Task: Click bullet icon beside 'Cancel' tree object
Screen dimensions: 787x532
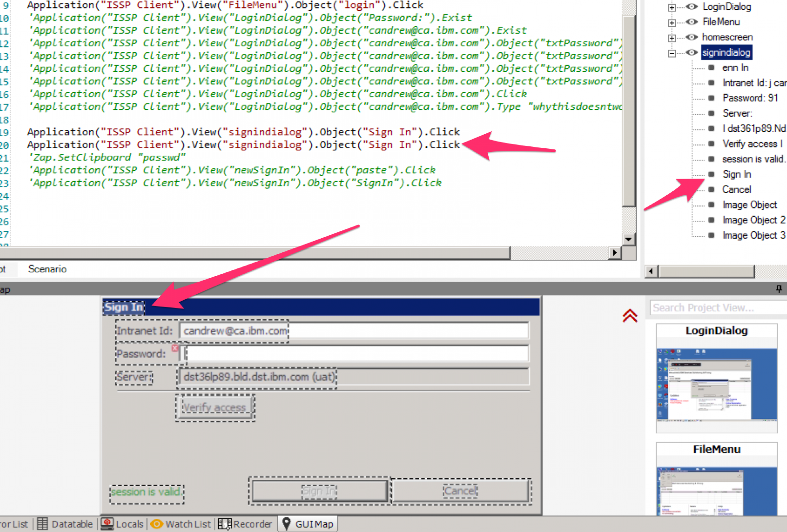Action: (711, 190)
